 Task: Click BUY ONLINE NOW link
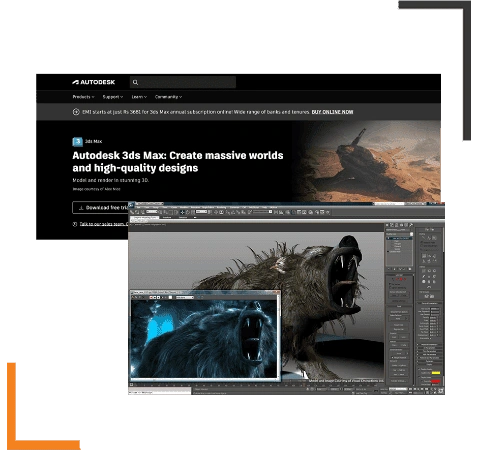332,112
